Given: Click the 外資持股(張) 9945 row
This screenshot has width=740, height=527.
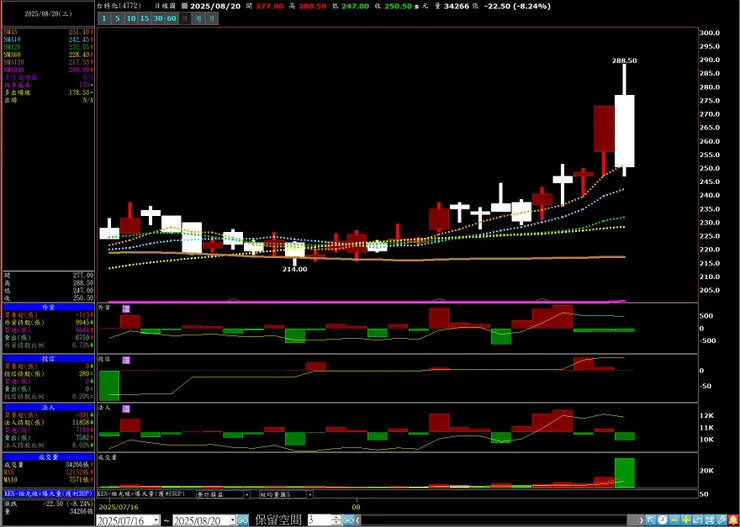Looking at the screenshot, I should coord(49,322).
